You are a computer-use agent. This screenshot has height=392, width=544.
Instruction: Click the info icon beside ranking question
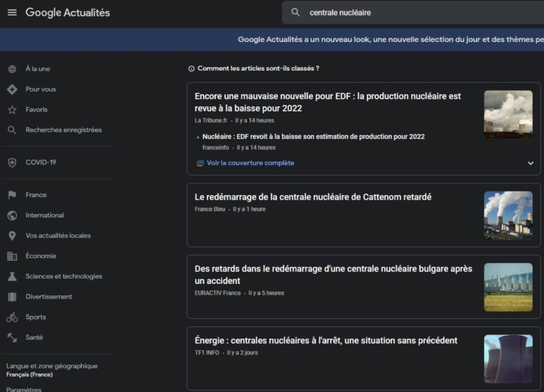point(191,69)
